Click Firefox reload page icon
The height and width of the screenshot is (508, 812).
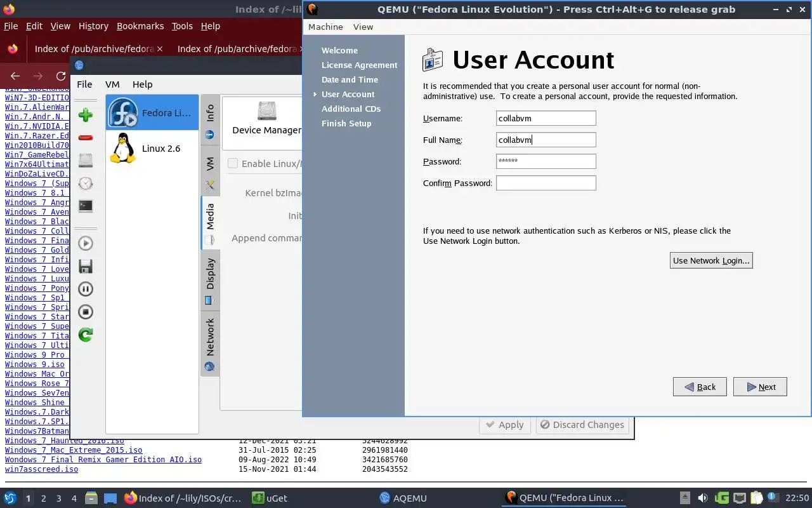61,76
